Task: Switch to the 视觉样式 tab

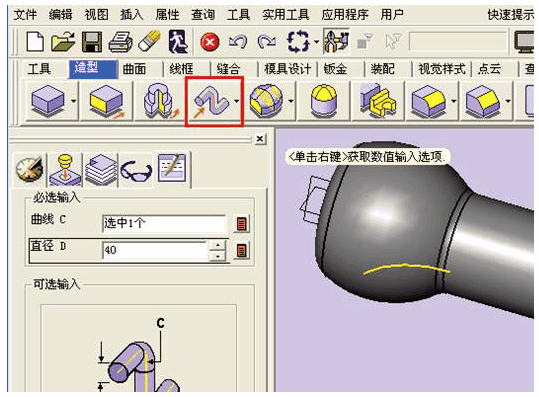Action: click(442, 69)
